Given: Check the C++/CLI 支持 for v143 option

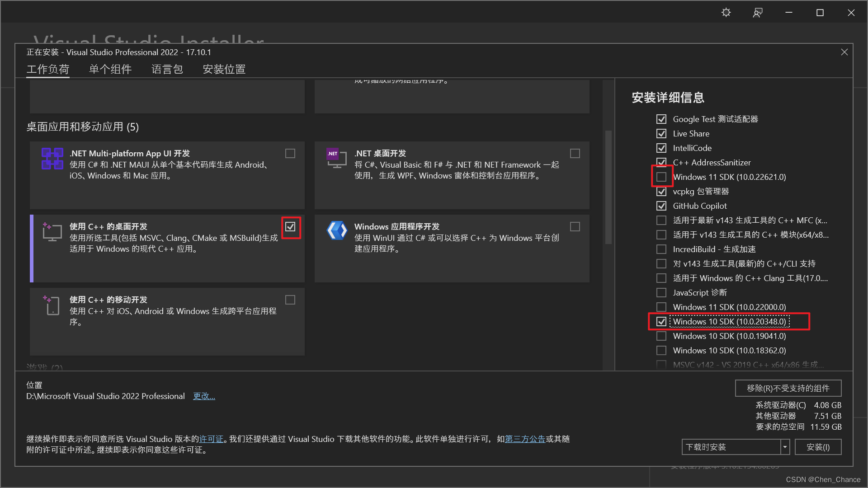Looking at the screenshot, I should tap(661, 264).
